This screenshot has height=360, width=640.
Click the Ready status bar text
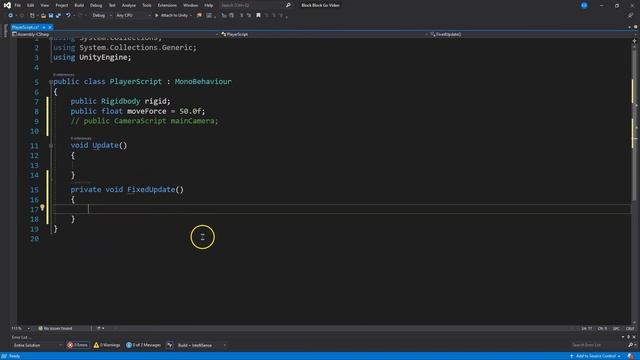click(14, 356)
